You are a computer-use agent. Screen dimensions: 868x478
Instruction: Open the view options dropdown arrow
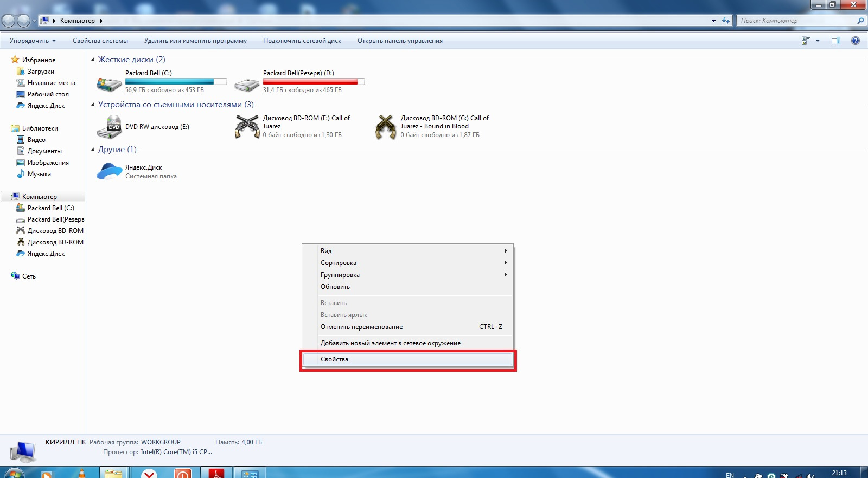pyautogui.click(x=818, y=41)
